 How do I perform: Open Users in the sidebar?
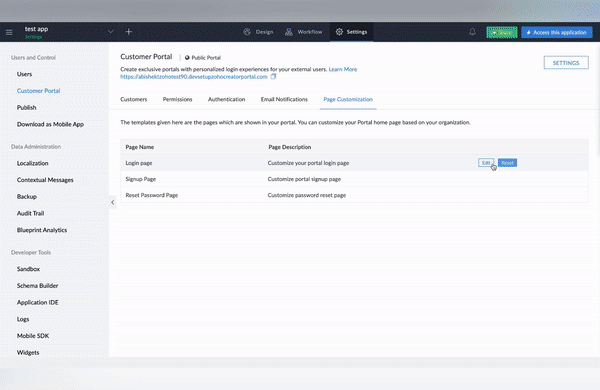coord(24,74)
